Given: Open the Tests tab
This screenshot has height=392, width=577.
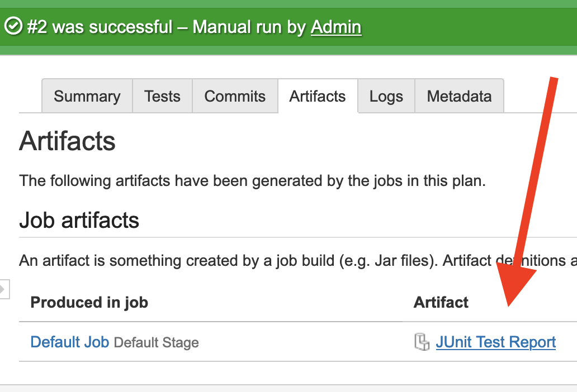Looking at the screenshot, I should coord(162,96).
